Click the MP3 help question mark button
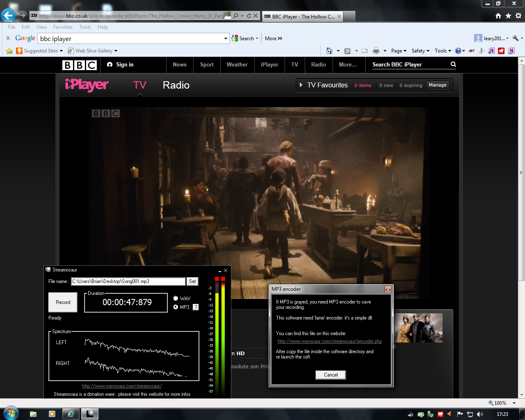 [196, 307]
